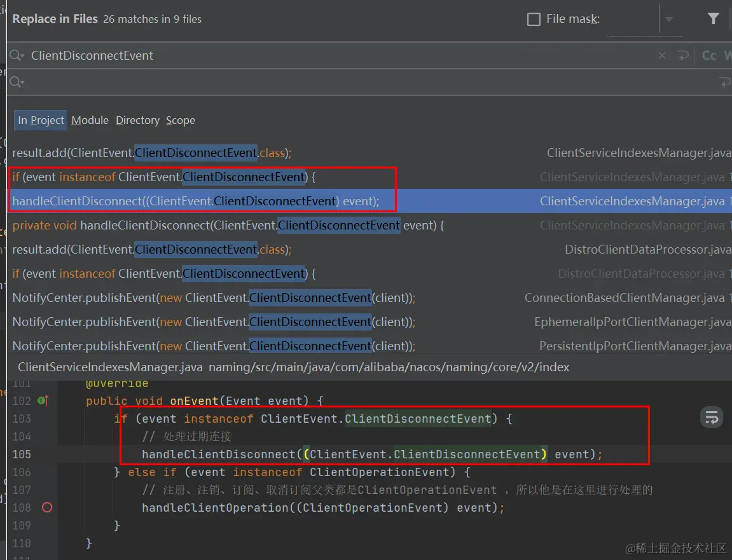This screenshot has width=732, height=560.
Task: Switch to the Module scope tab
Action: pos(90,120)
